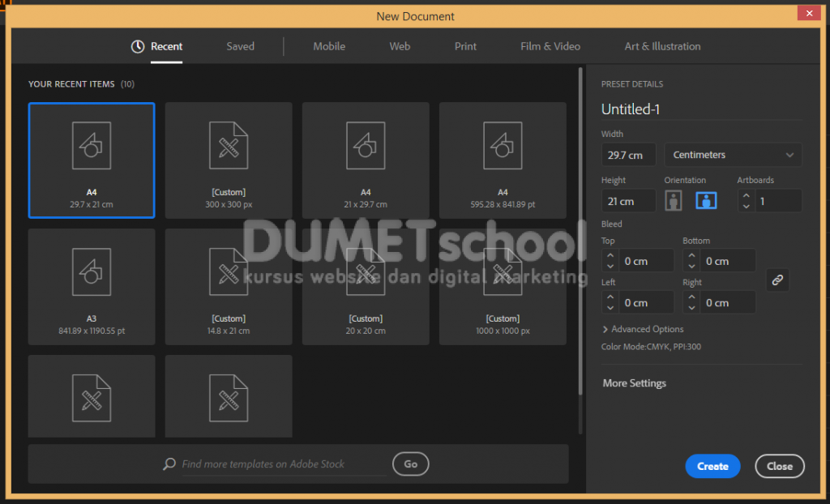
Task: Click the Bottom bleed field
Action: click(728, 261)
